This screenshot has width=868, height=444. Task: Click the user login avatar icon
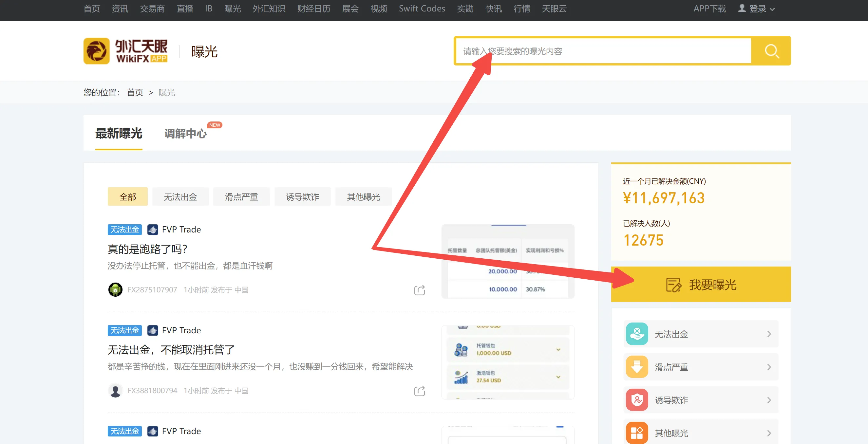pyautogui.click(x=742, y=8)
